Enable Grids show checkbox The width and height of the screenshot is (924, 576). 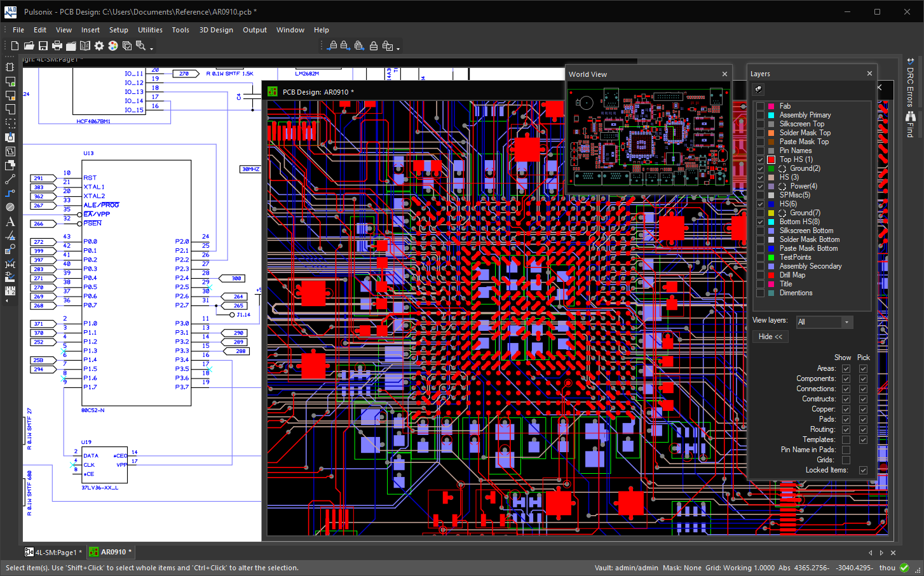point(846,460)
